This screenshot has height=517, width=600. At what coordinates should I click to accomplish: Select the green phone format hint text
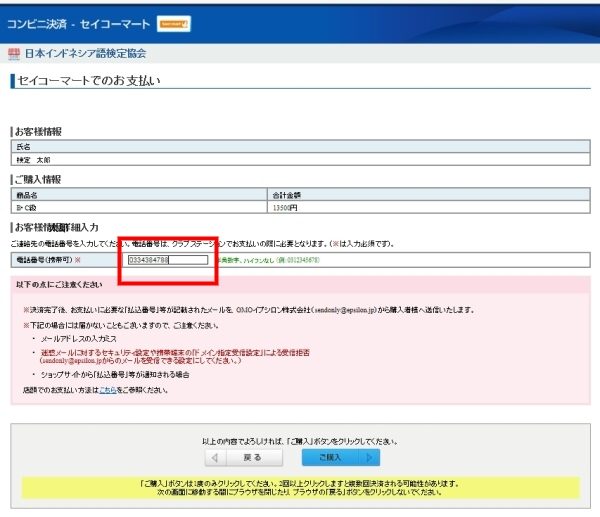click(x=269, y=260)
